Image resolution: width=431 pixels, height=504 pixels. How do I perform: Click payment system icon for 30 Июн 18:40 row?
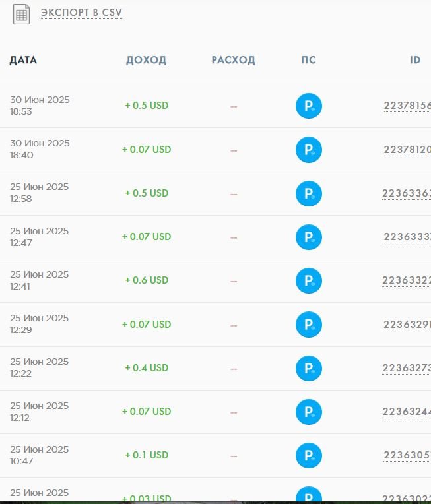point(308,150)
